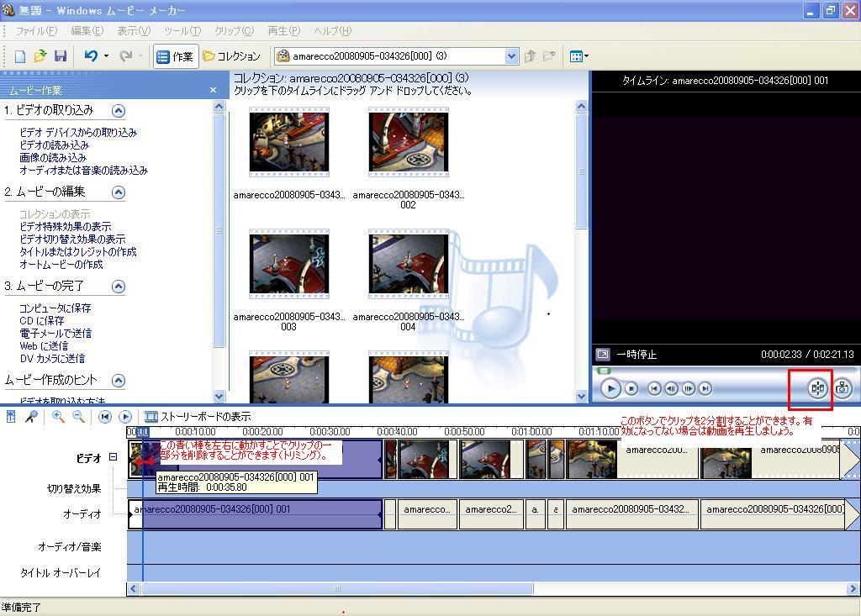Open project using the folder icon
Image resolution: width=861 pixels, height=616 pixels.
[40, 56]
